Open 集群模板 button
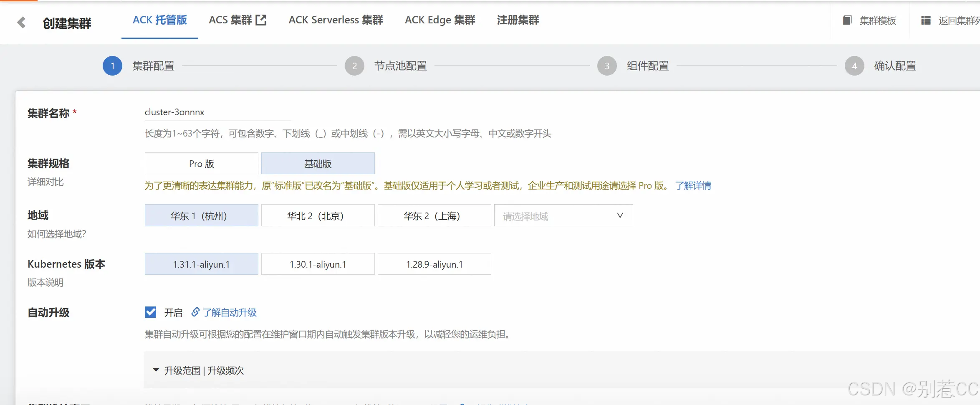980x405 pixels. (870, 20)
